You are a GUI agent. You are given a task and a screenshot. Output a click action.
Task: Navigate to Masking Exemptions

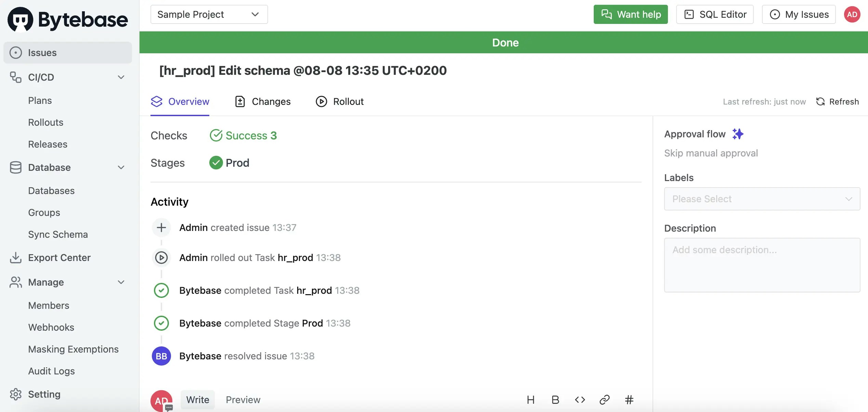point(74,349)
